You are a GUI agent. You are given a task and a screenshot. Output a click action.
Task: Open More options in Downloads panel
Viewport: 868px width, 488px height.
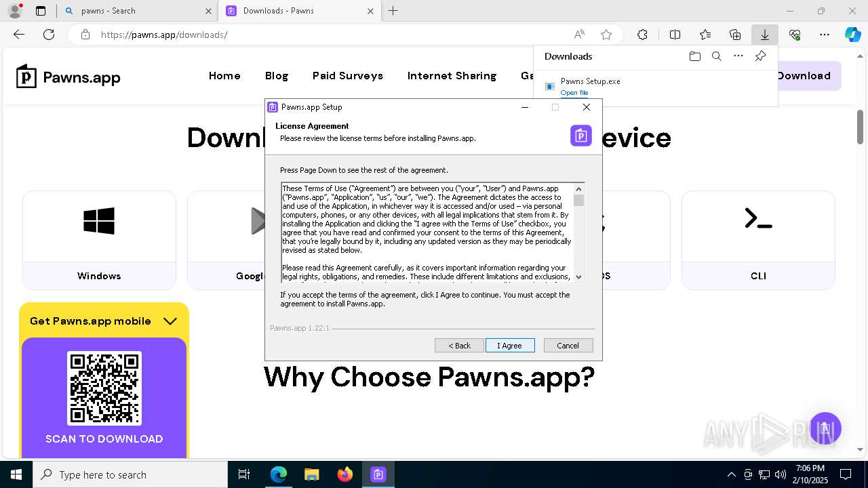point(738,56)
